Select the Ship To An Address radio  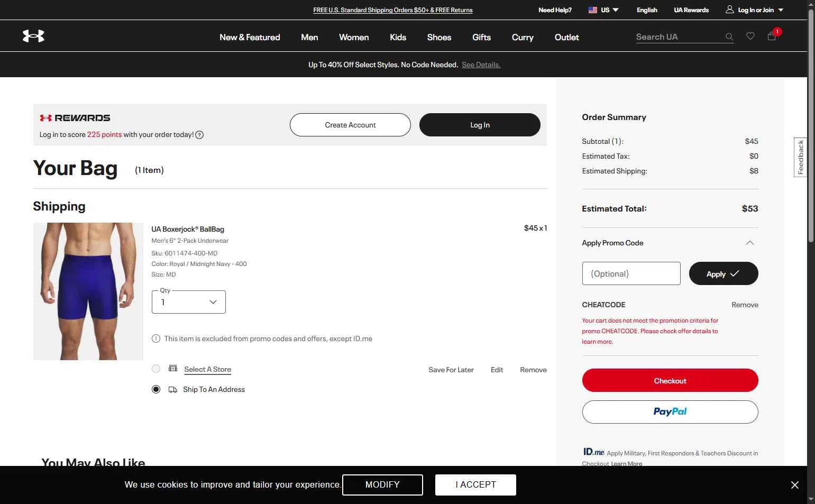coord(156,389)
